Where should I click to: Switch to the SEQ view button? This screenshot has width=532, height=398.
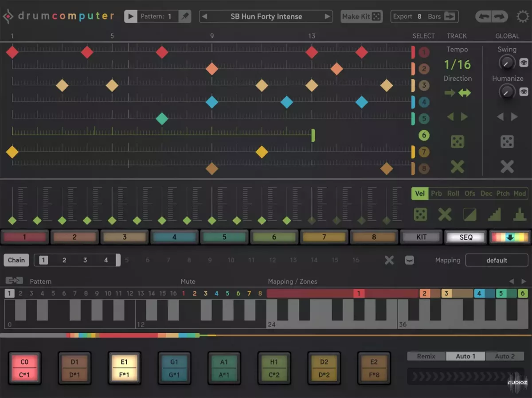pos(466,237)
